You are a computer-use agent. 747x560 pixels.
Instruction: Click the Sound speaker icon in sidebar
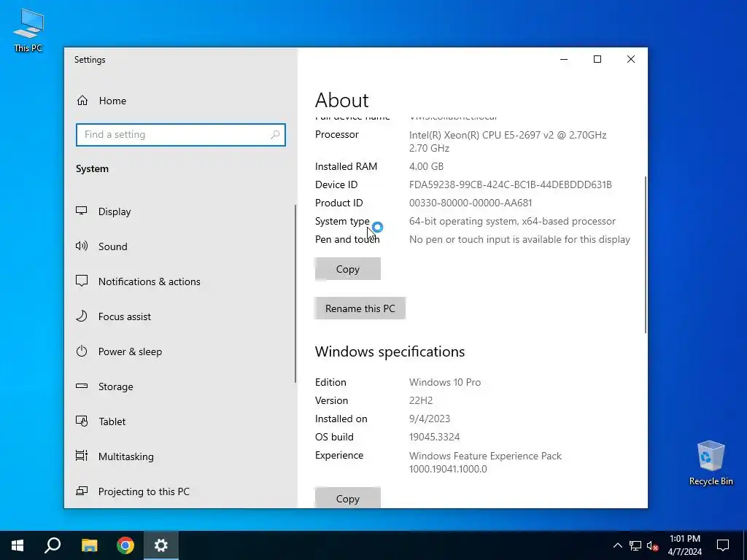point(82,246)
